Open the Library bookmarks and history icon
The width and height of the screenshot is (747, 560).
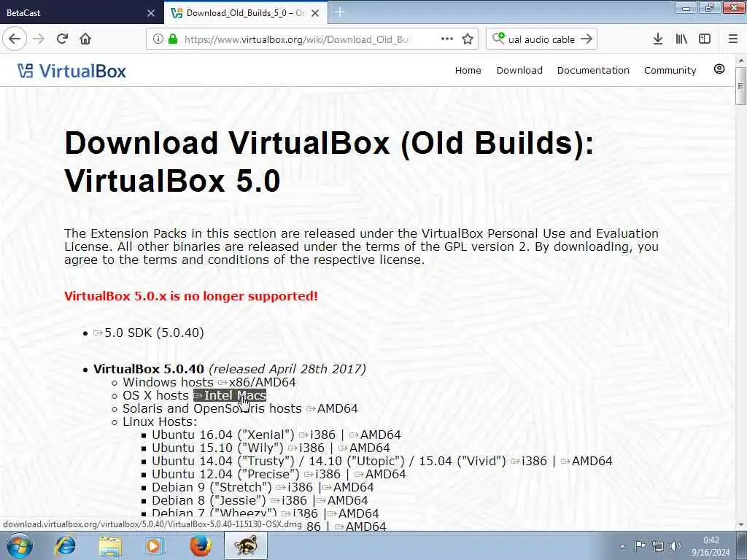point(681,39)
